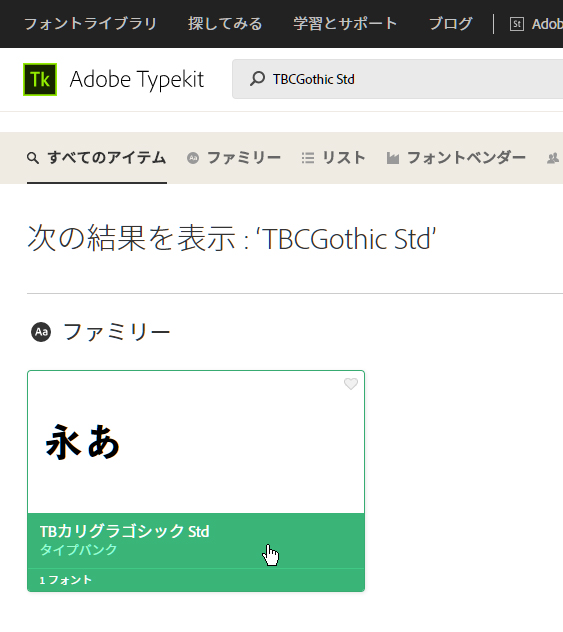Image resolution: width=563 pixels, height=632 pixels.
Task: Click the Adobe Stock St icon
Action: tap(517, 24)
